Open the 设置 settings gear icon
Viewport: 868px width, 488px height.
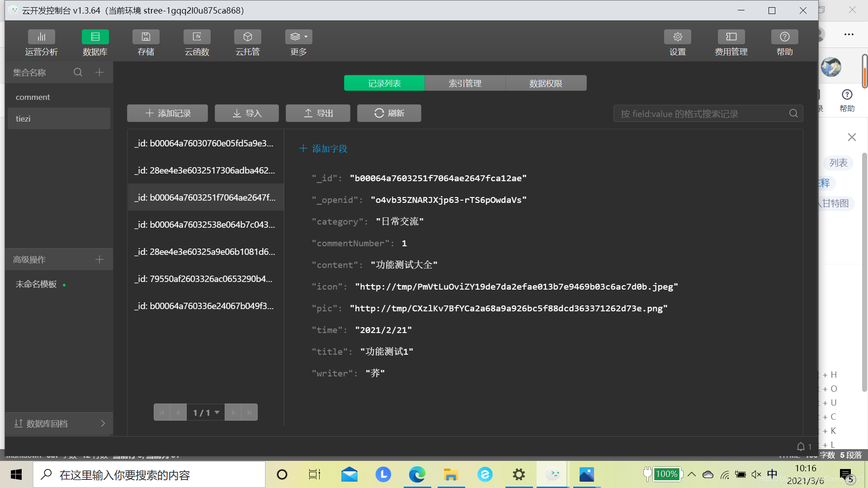[677, 37]
